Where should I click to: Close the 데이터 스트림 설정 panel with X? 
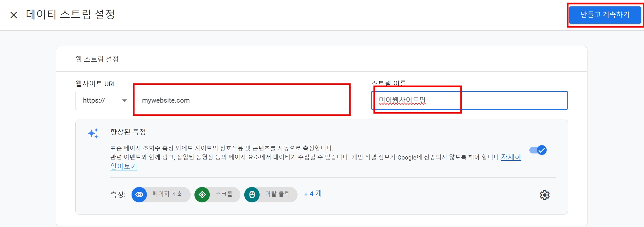click(x=14, y=15)
